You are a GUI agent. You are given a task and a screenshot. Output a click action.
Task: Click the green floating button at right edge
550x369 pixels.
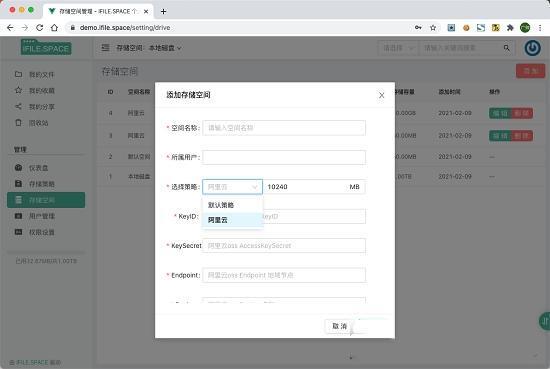pyautogui.click(x=545, y=321)
